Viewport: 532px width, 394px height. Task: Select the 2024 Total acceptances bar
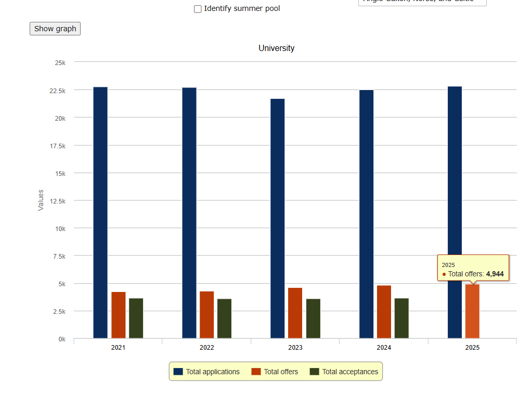click(x=401, y=318)
